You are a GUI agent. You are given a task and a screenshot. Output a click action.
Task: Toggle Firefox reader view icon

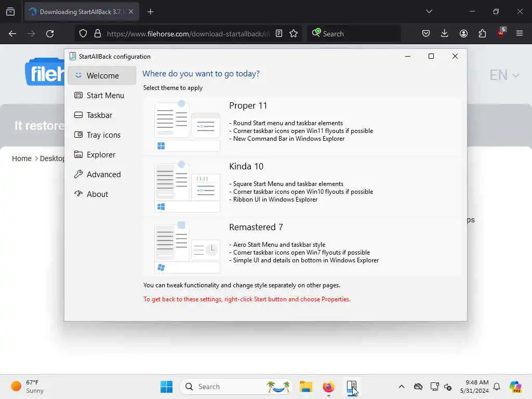pyautogui.click(x=279, y=34)
